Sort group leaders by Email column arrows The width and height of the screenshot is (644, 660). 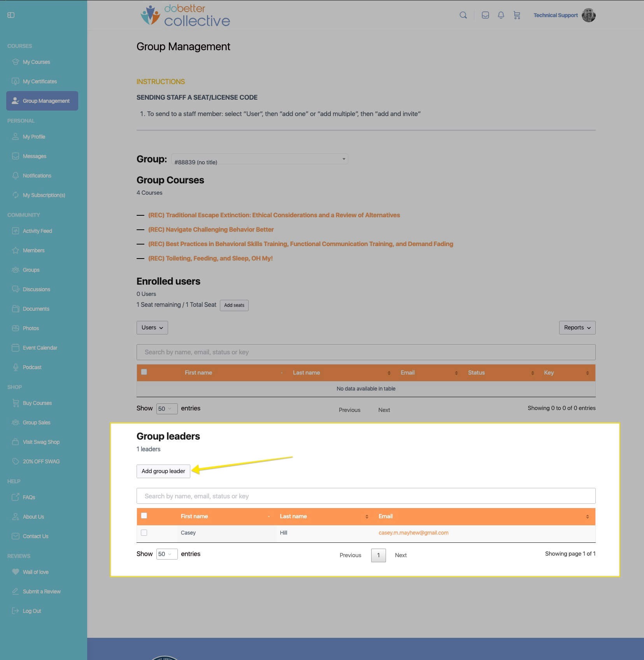coord(587,517)
